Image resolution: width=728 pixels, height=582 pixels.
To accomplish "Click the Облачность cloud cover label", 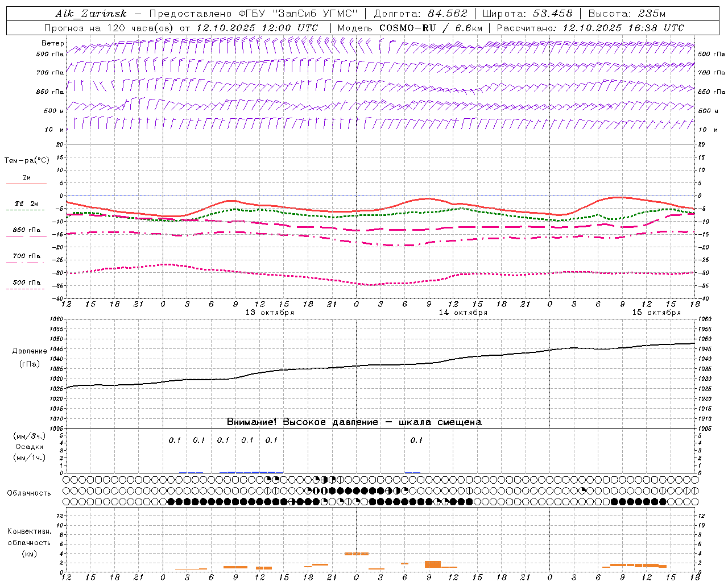I will click(29, 493).
